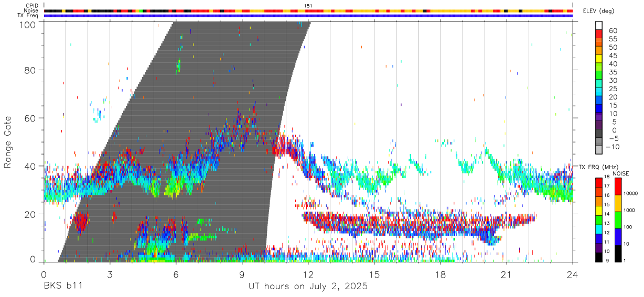
Task: Click the '10000' label on NOISE scale
Action: 629,193
